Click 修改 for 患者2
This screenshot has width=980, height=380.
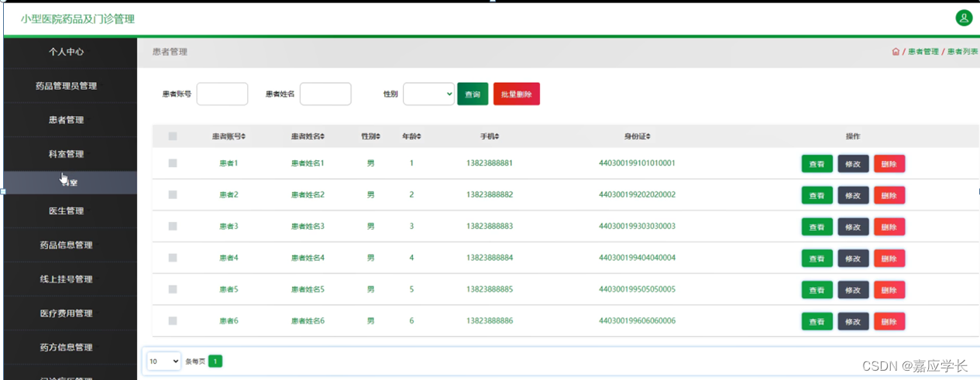[x=853, y=195]
